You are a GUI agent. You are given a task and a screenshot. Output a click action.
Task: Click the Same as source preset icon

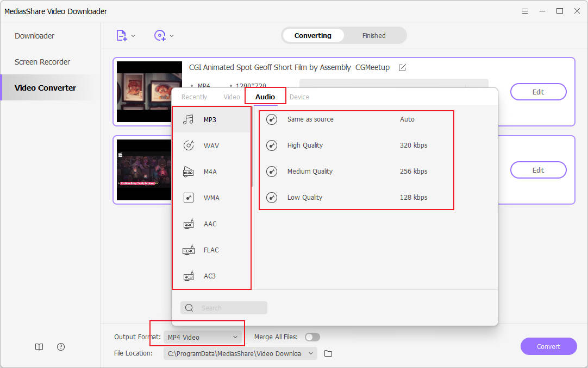(272, 119)
